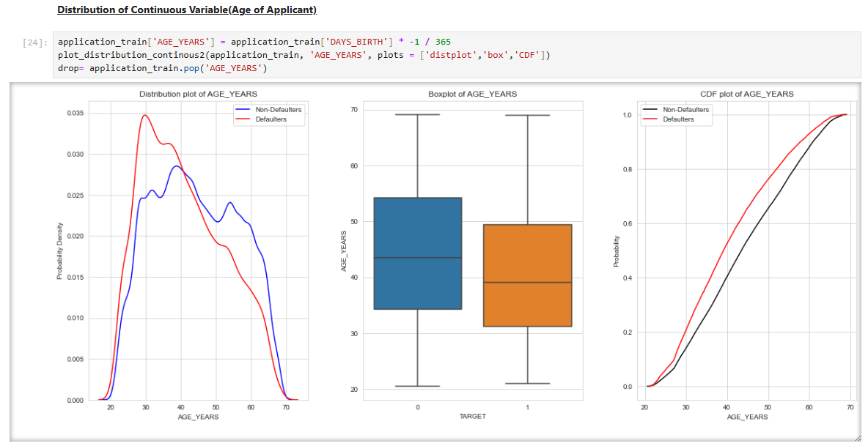This screenshot has width=868, height=446.
Task: Select the orange box for TARGET 1
Action: coord(527,275)
